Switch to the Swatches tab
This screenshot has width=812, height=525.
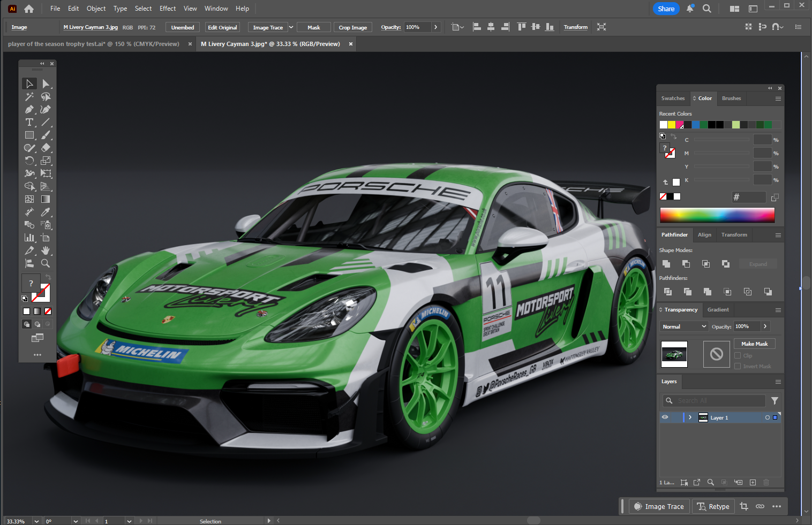click(673, 98)
